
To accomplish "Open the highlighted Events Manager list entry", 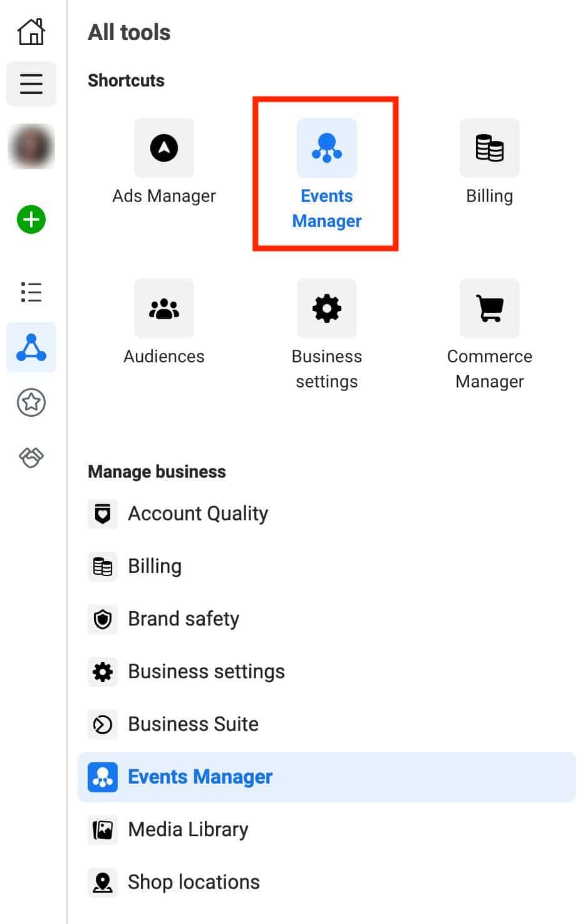I will pyautogui.click(x=200, y=777).
